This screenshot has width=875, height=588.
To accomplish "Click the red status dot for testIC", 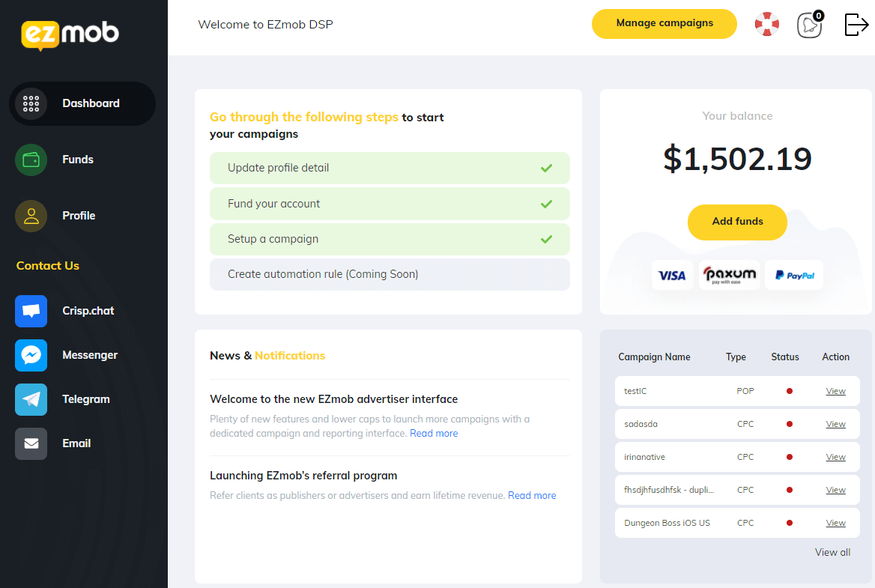I will (x=790, y=390).
